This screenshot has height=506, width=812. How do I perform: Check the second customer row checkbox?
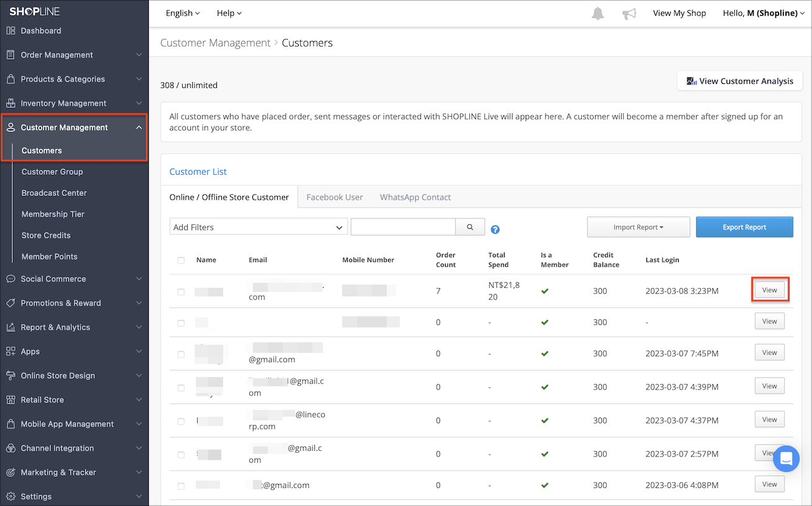(181, 323)
